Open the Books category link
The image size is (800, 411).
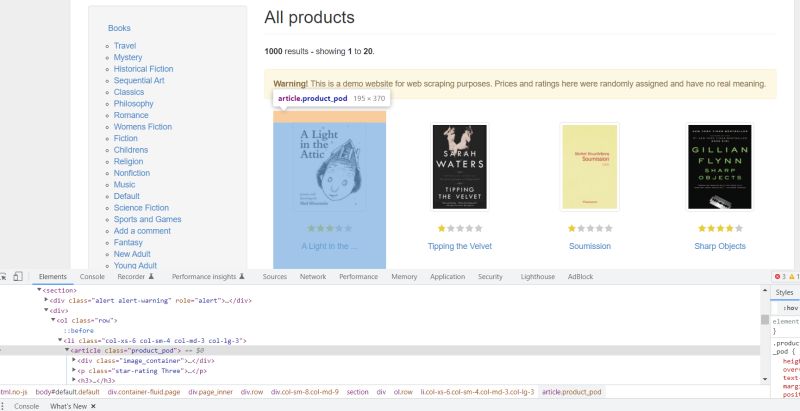[x=119, y=28]
